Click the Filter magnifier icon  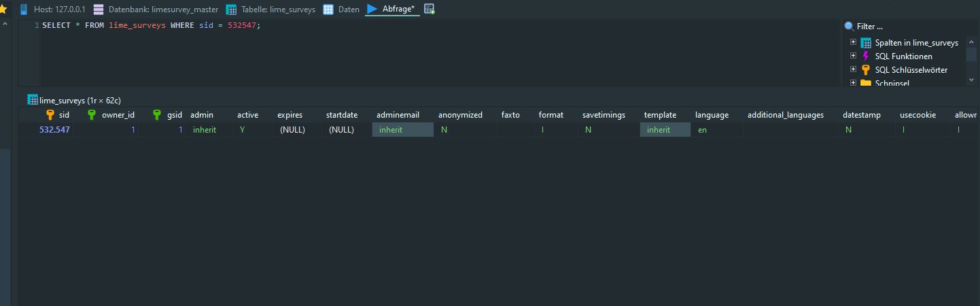[x=849, y=27]
